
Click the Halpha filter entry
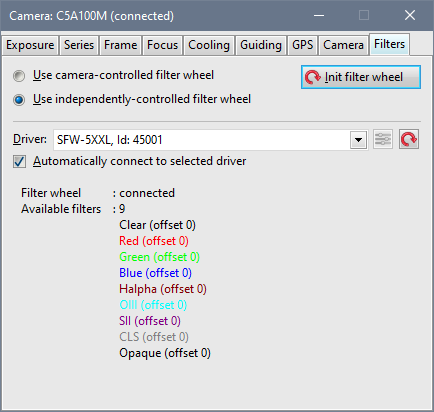[163, 289]
